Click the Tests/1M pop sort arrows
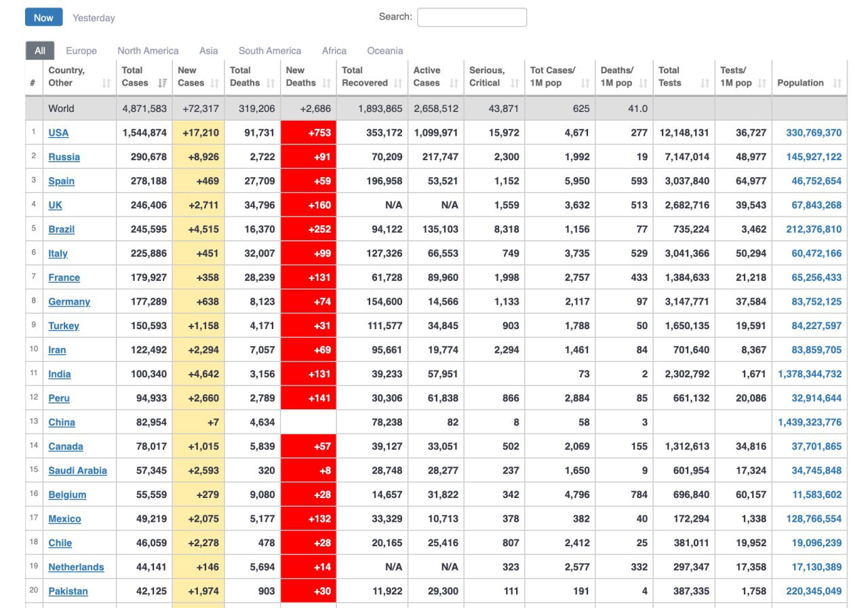This screenshot has width=868, height=608. (762, 83)
